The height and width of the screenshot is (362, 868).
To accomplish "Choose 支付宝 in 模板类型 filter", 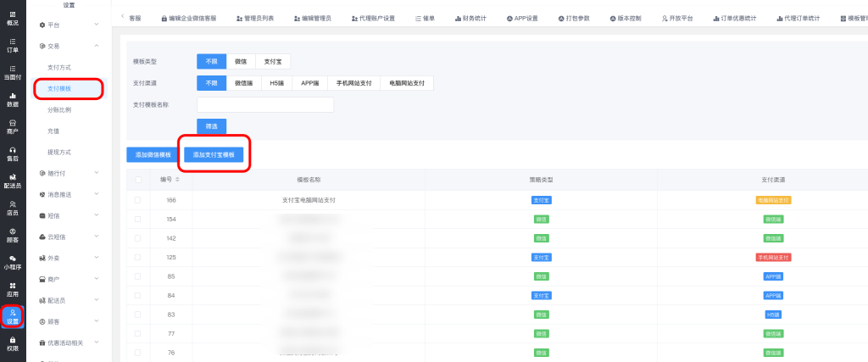I will point(272,62).
